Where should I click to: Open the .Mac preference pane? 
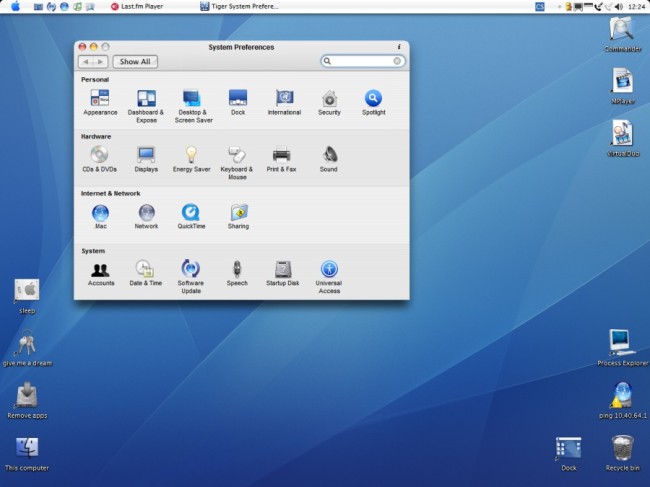(101, 217)
